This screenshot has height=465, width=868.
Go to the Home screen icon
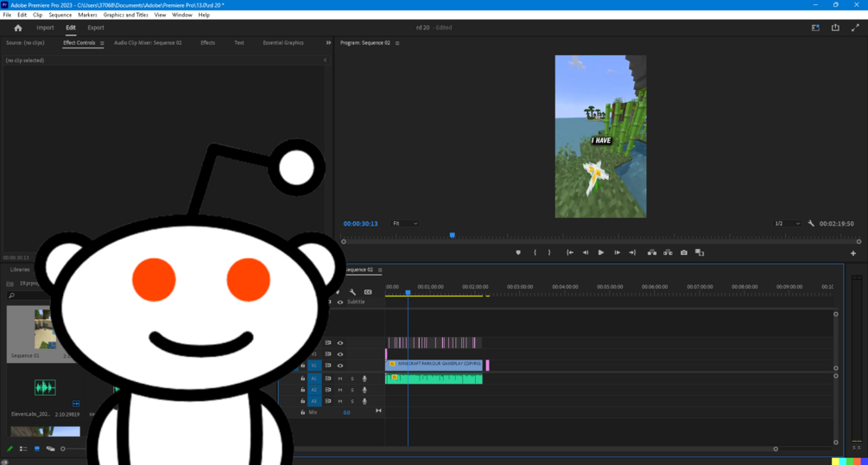[18, 28]
